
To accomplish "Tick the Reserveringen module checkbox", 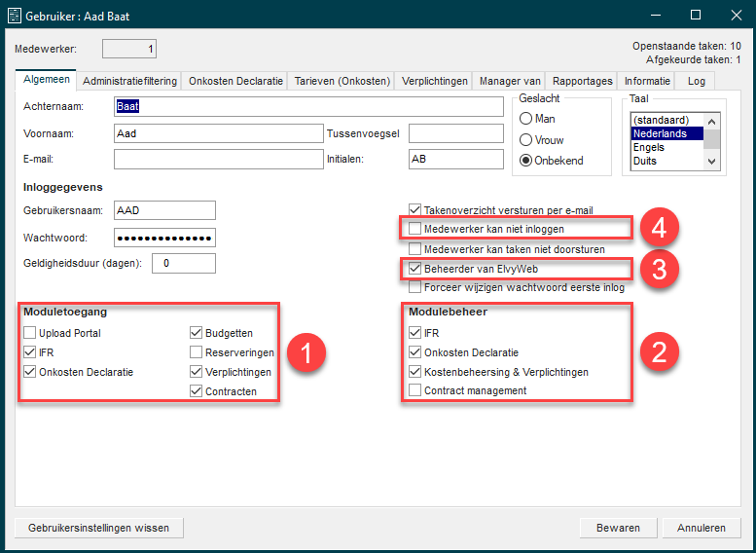I will click(197, 352).
